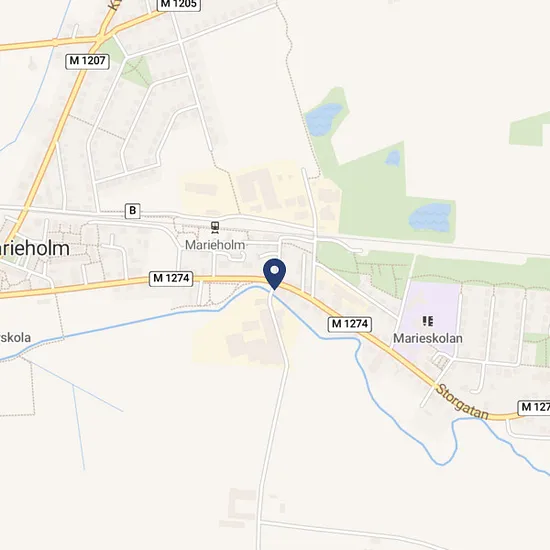This screenshot has height=550, width=550.
Task: Click the upper blue pond in the park
Action: 323,119
